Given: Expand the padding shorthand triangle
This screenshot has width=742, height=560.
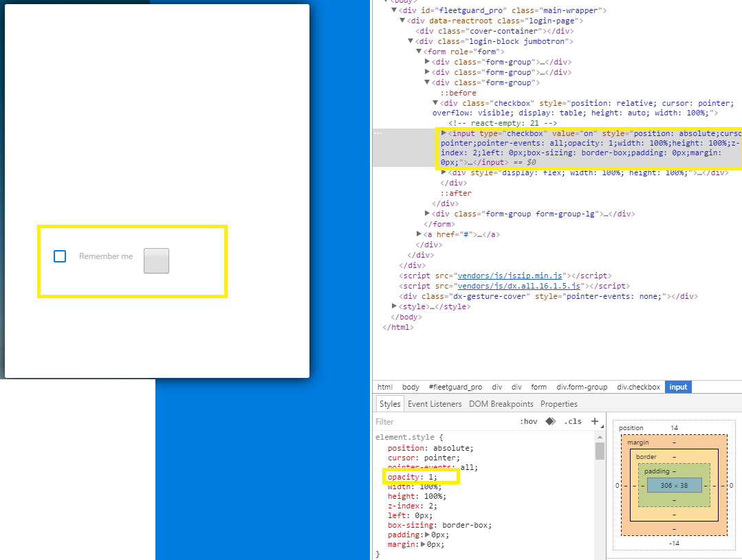Looking at the screenshot, I should [427, 535].
